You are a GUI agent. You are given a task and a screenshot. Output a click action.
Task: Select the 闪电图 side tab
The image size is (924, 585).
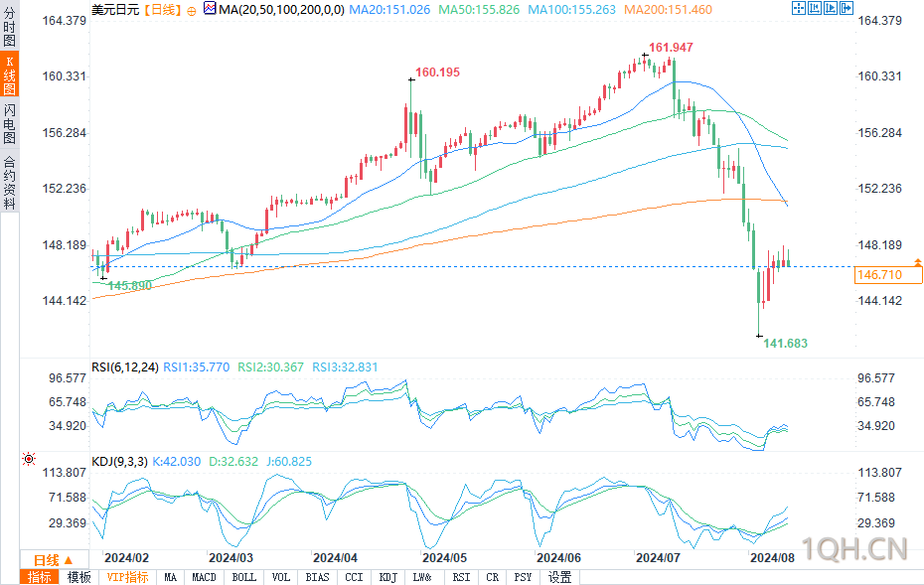9,122
